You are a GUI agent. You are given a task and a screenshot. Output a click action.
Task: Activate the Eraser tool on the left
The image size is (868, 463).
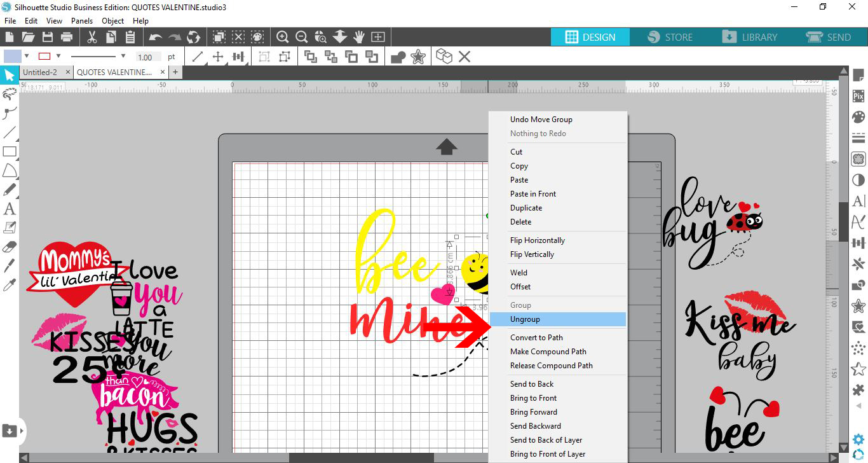pos(9,245)
